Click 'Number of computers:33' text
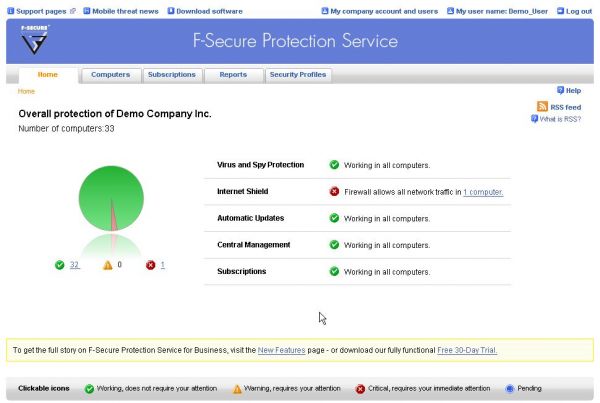This screenshot has height=403, width=600. (x=67, y=129)
